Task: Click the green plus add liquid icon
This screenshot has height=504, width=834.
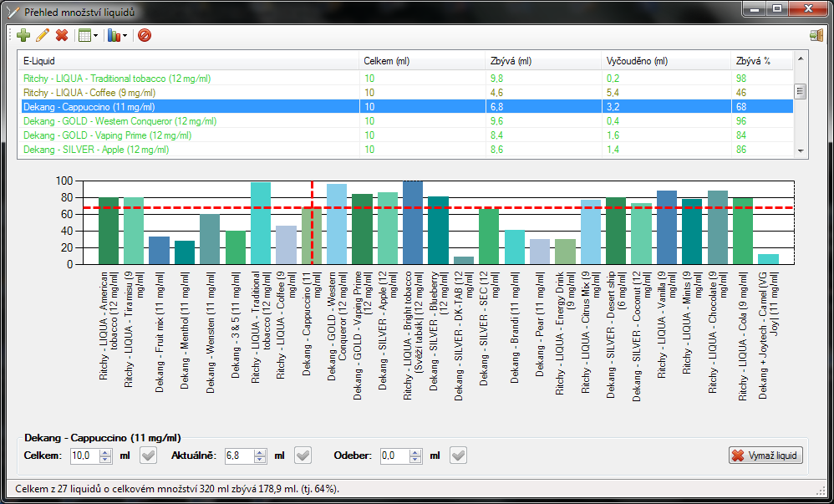Action: [x=23, y=36]
